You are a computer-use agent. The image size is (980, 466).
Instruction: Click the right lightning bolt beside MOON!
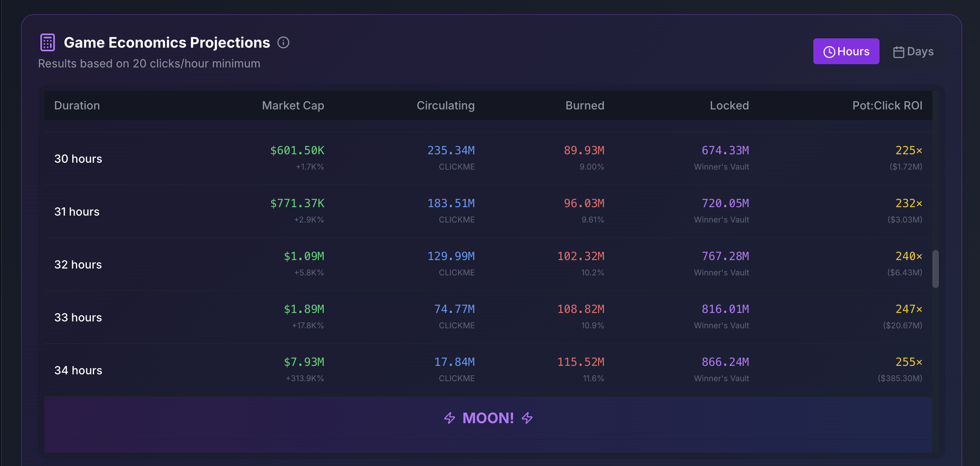527,418
